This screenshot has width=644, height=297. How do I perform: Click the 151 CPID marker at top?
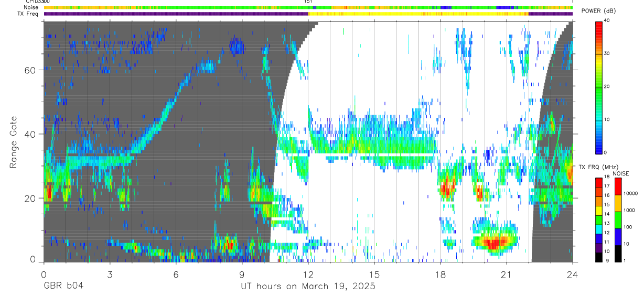(308, 2)
